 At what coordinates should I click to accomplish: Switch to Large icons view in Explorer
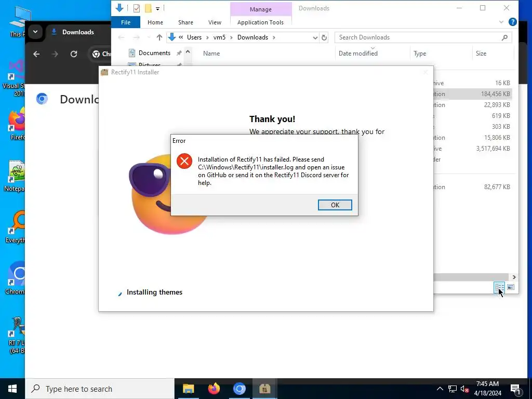pos(510,288)
